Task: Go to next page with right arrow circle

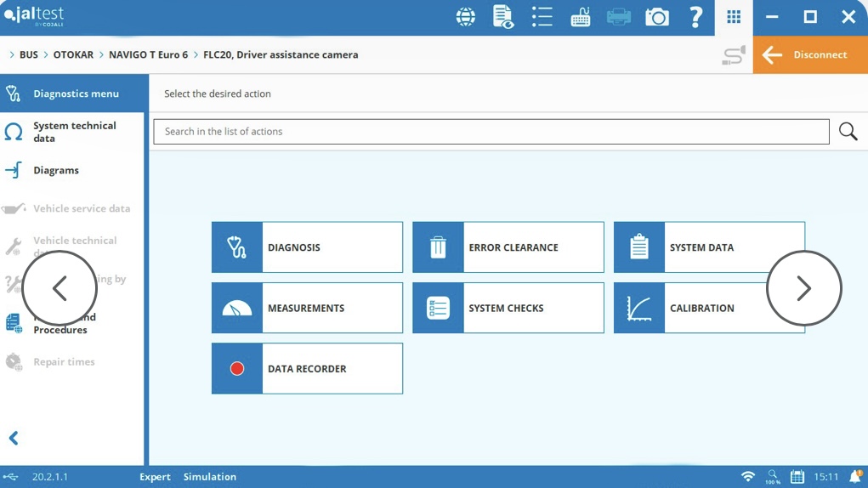Action: click(803, 288)
